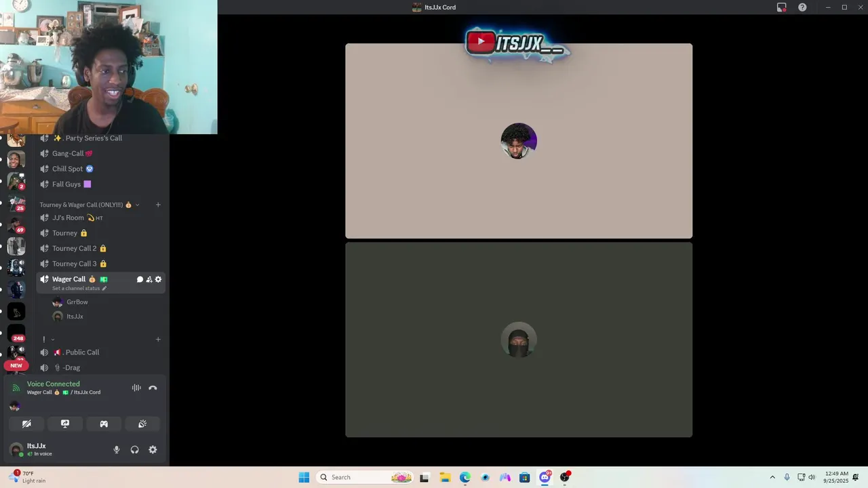Focus bottom masked participant tile

519,340
